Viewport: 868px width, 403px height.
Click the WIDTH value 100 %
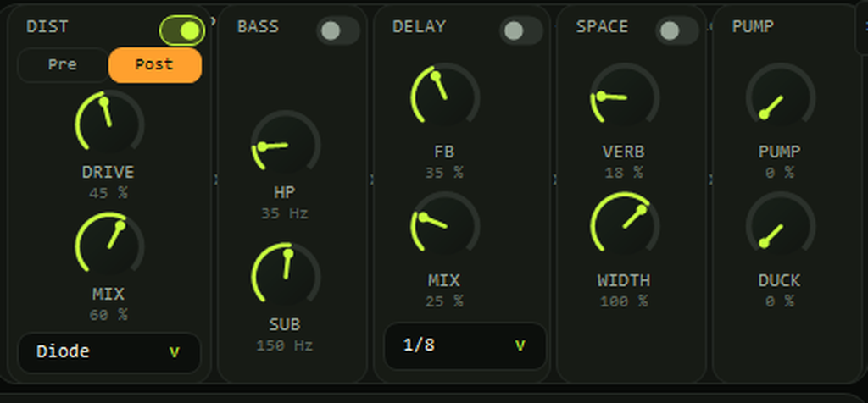(624, 302)
